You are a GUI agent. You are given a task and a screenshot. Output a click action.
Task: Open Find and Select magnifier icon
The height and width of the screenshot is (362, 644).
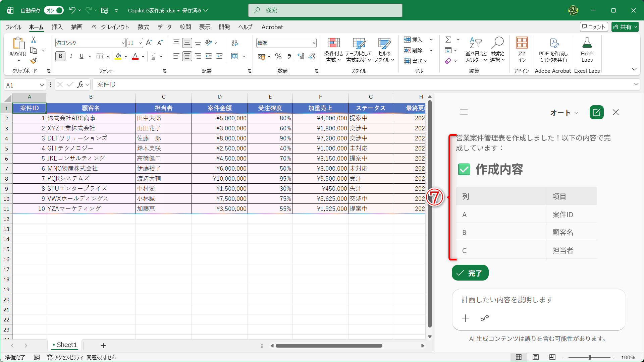pos(497,43)
